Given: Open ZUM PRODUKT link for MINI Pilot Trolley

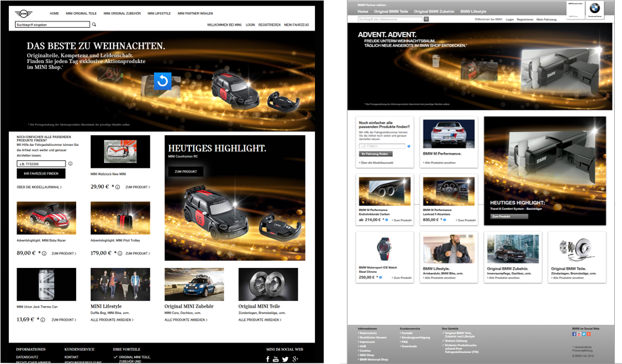Looking at the screenshot, I should 138,254.
